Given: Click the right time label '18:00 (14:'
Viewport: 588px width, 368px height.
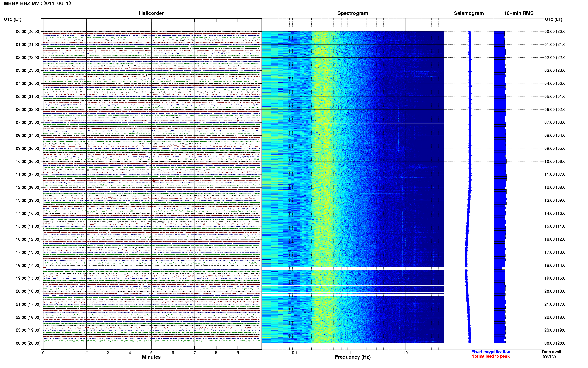Looking at the screenshot, I should [555, 266].
